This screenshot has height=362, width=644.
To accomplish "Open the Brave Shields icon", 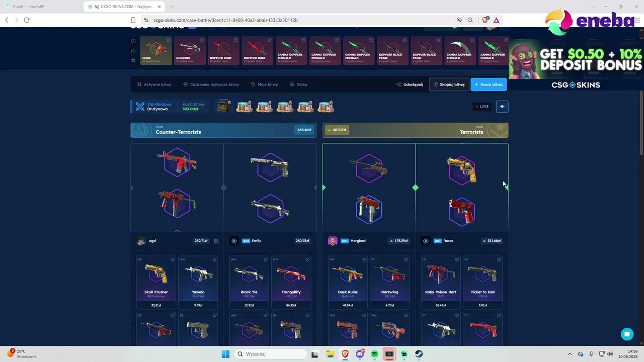I will (x=485, y=20).
